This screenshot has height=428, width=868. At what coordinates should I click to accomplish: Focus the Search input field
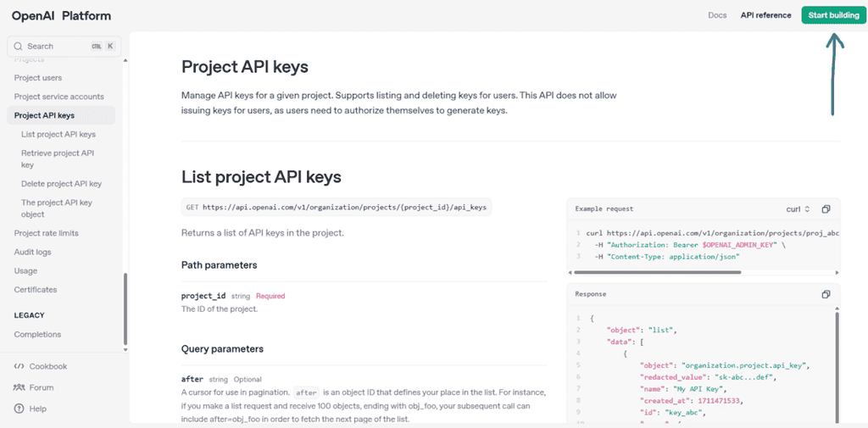[64, 47]
